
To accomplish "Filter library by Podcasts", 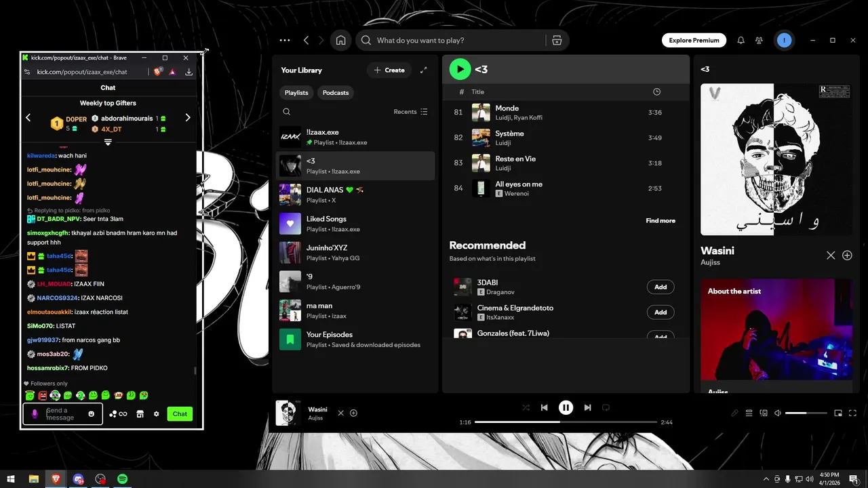I will (x=336, y=93).
